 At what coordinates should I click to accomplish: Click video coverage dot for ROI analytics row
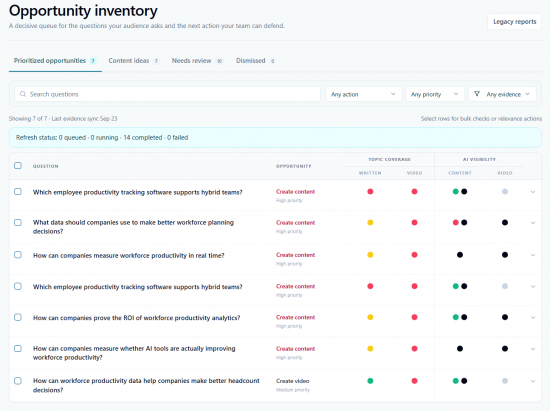point(414,317)
